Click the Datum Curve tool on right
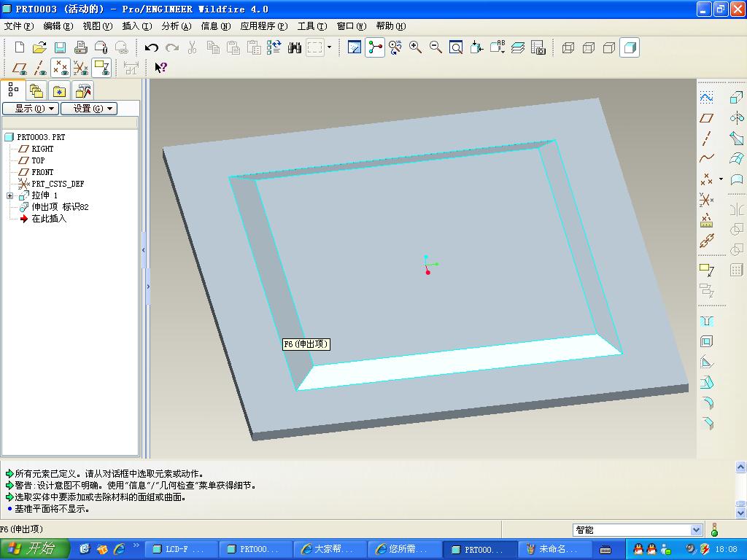 point(706,158)
